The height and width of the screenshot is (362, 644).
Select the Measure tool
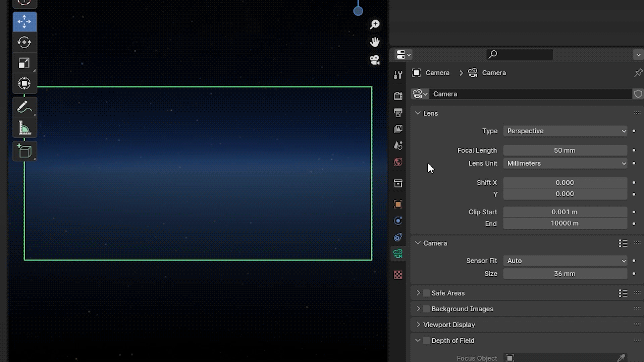24,128
